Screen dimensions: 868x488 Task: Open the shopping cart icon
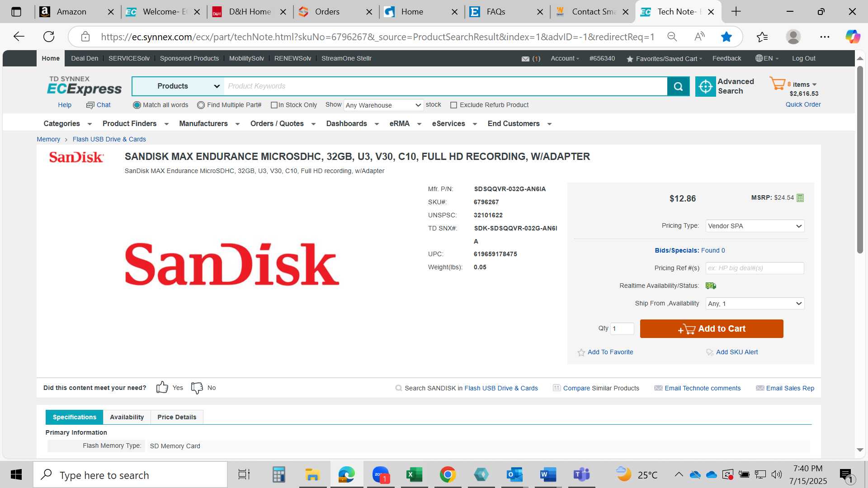[x=778, y=84]
